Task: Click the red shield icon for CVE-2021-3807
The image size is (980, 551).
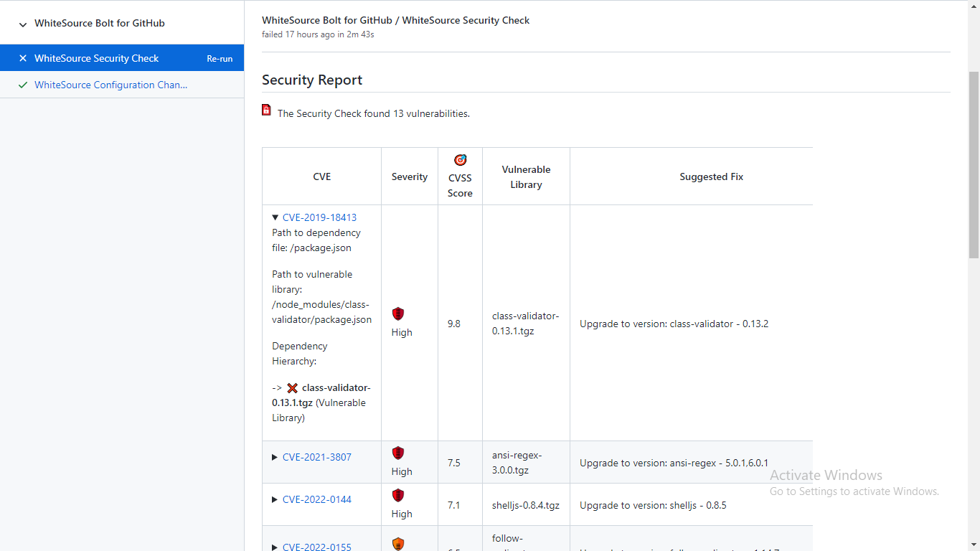Action: pos(398,453)
